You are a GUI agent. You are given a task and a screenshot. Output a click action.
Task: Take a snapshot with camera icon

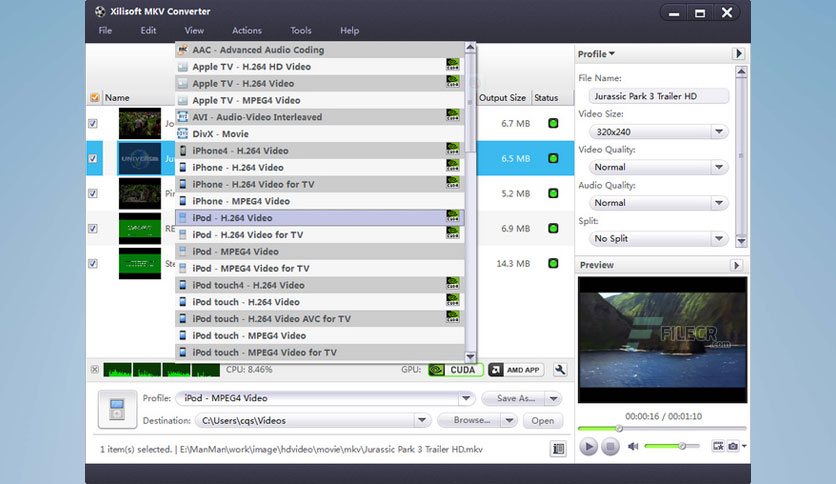click(733, 446)
